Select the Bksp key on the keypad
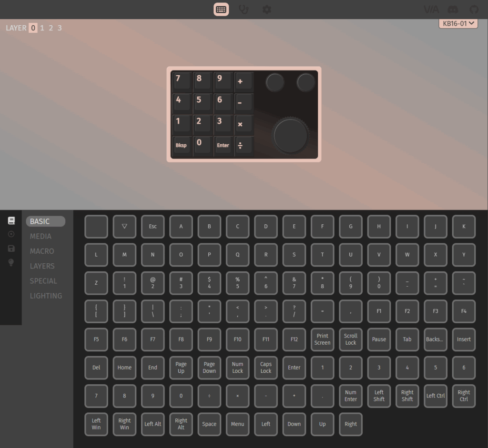The height and width of the screenshot is (448, 488). tap(181, 145)
